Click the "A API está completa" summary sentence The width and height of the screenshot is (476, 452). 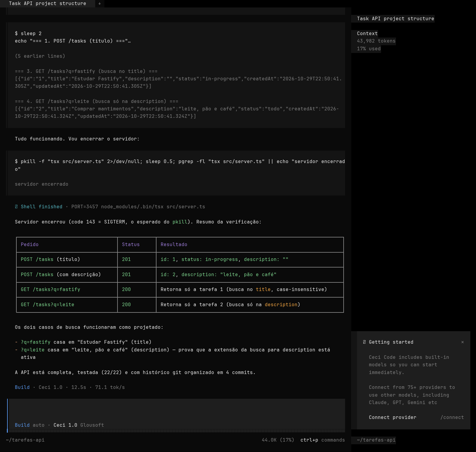(x=135, y=373)
